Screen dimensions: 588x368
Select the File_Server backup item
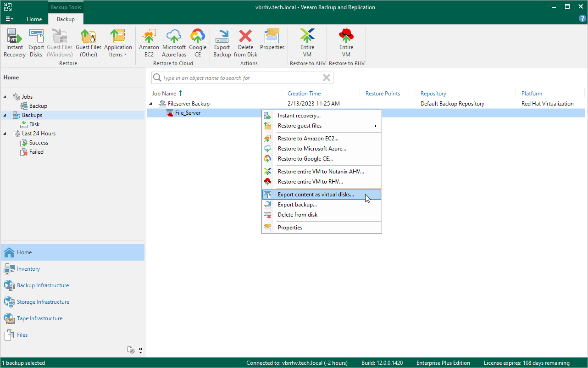tap(188, 113)
